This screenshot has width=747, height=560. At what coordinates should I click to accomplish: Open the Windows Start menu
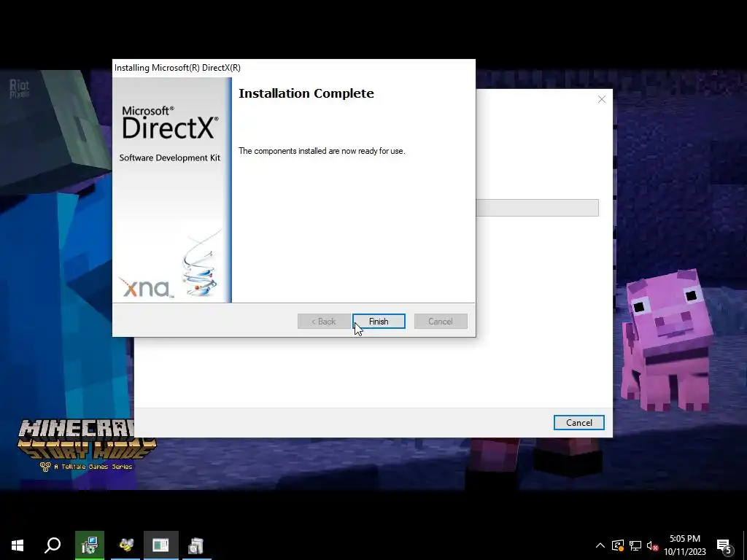pos(18,545)
